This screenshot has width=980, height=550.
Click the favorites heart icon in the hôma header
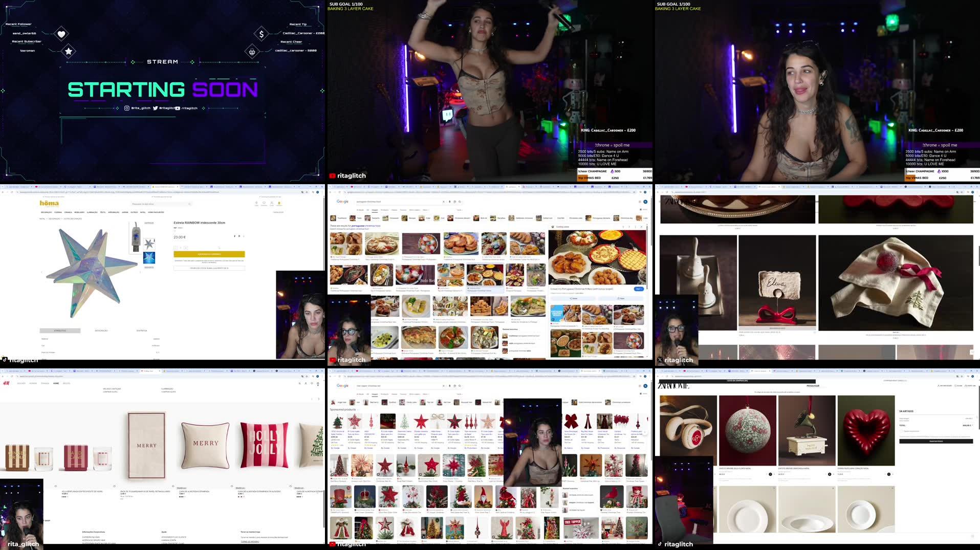[x=264, y=204]
